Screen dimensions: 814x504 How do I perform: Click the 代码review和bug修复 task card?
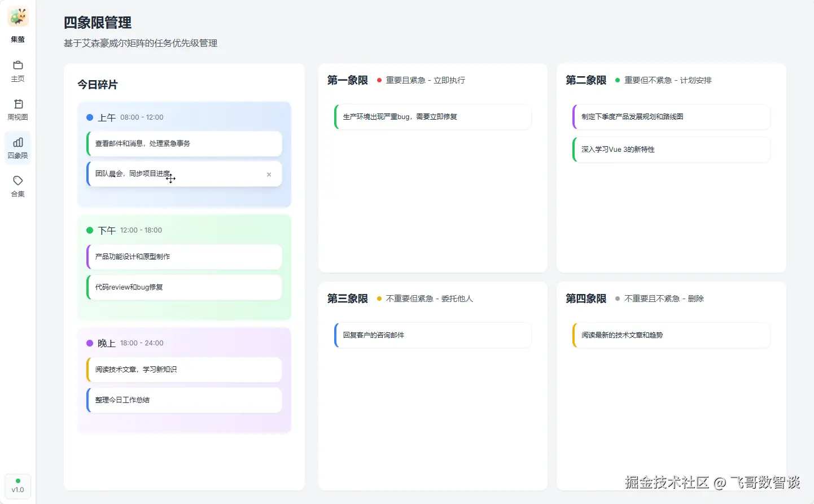click(185, 287)
